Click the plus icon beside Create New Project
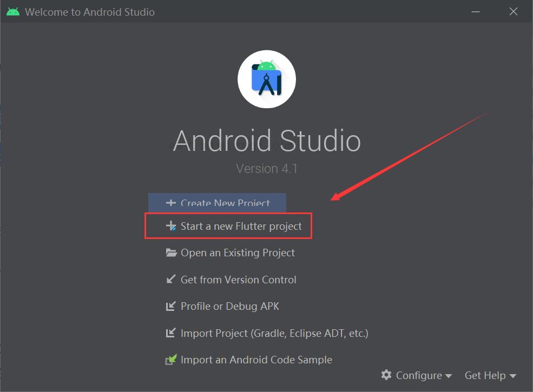Image resolution: width=533 pixels, height=392 pixels. 170,203
